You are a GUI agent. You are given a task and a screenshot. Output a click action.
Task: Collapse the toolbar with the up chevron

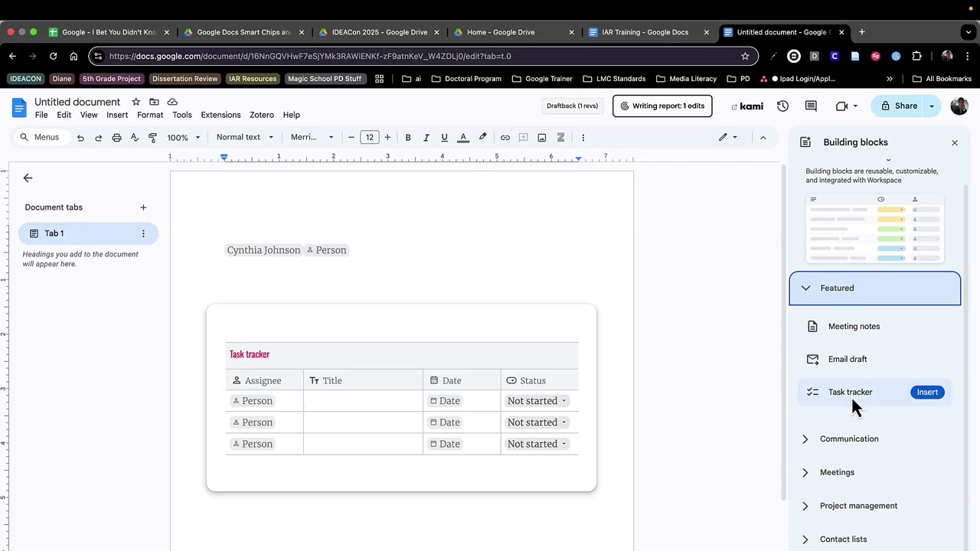pyautogui.click(x=763, y=138)
